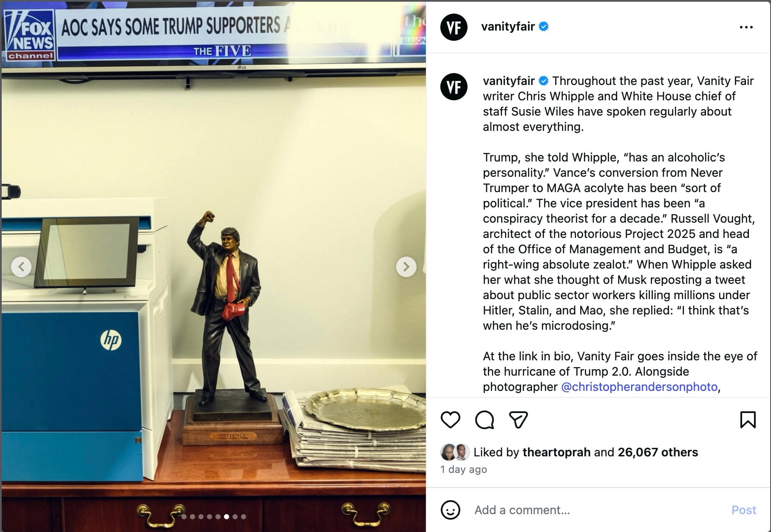The width and height of the screenshot is (771, 532).
Task: Go back to the previous carousel photo
Action: tap(21, 267)
